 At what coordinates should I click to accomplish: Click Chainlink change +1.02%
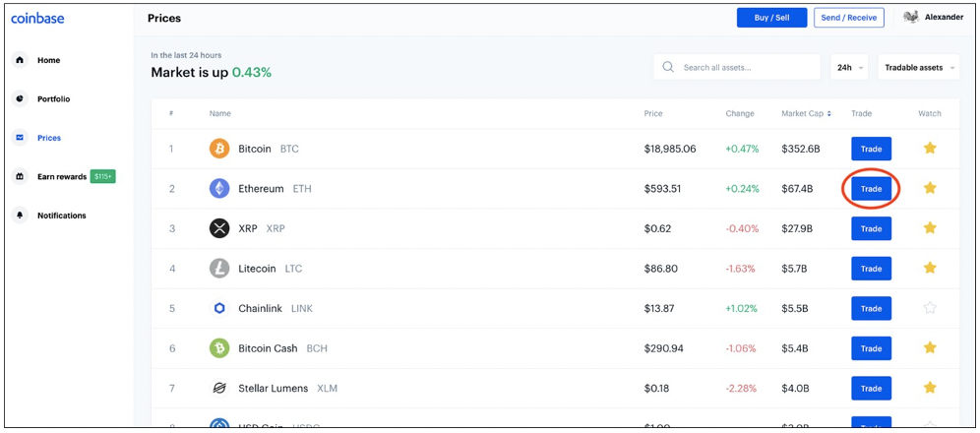tap(742, 309)
